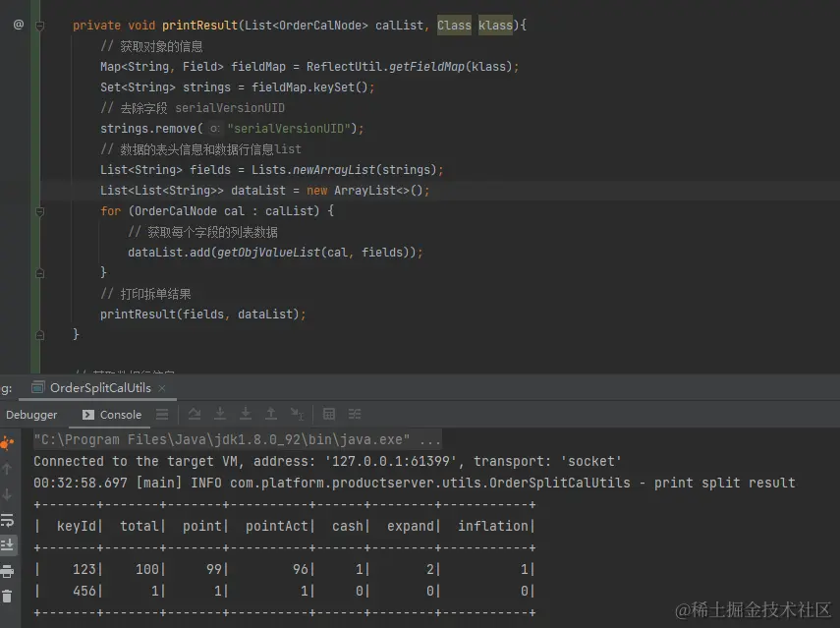
Task: Click the Evaluate Expression calculator icon
Action: pos(329,414)
